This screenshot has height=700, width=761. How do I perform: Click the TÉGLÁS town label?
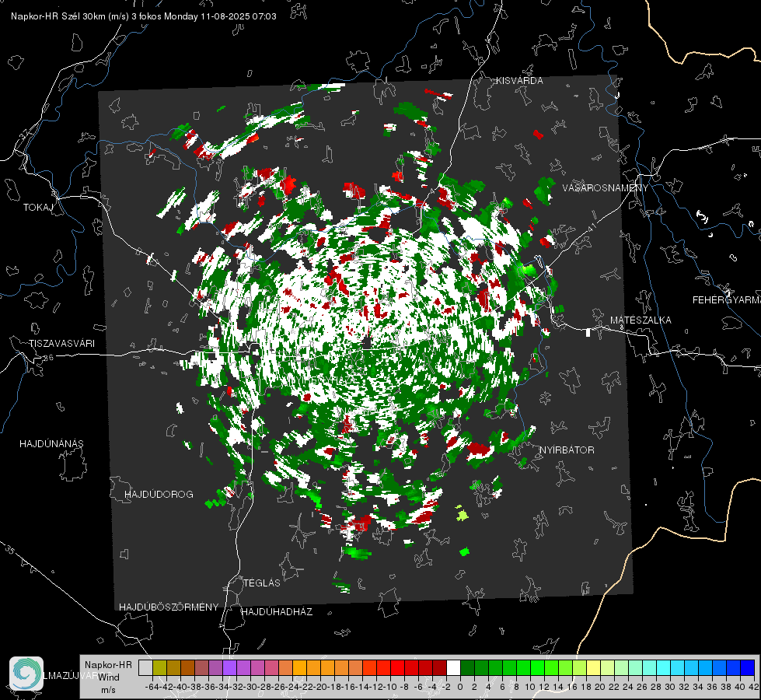click(x=262, y=583)
